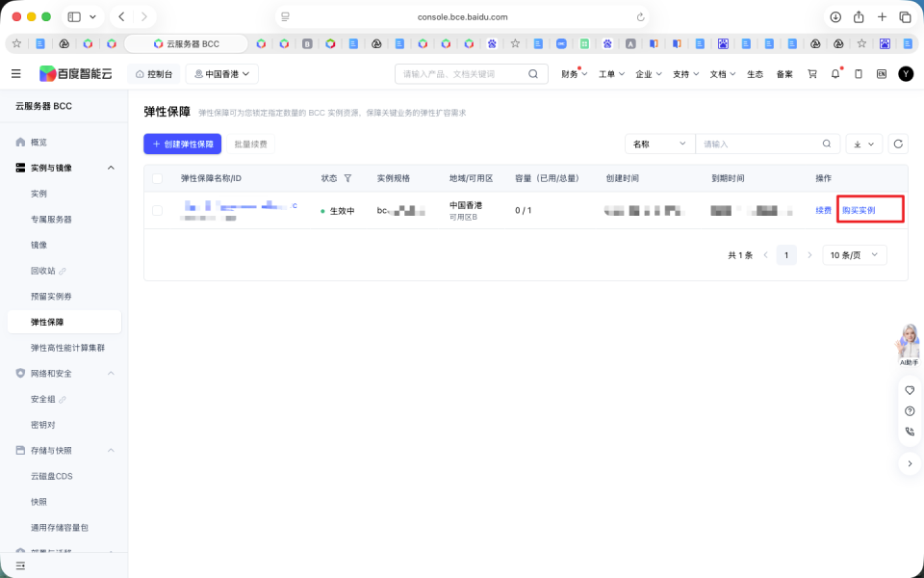
Task: Click the 批量续费 button
Action: coord(250,144)
